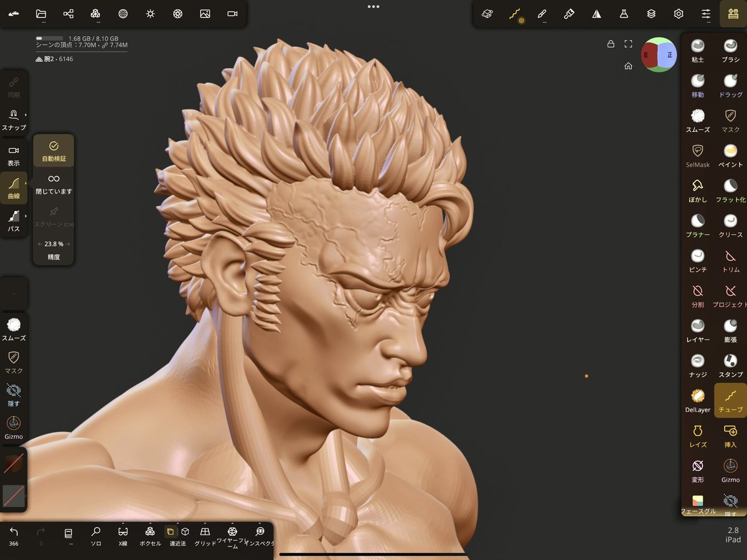Select the フラット化 (Flatten) tool
Screen dimensions: 747x560
tap(730, 190)
